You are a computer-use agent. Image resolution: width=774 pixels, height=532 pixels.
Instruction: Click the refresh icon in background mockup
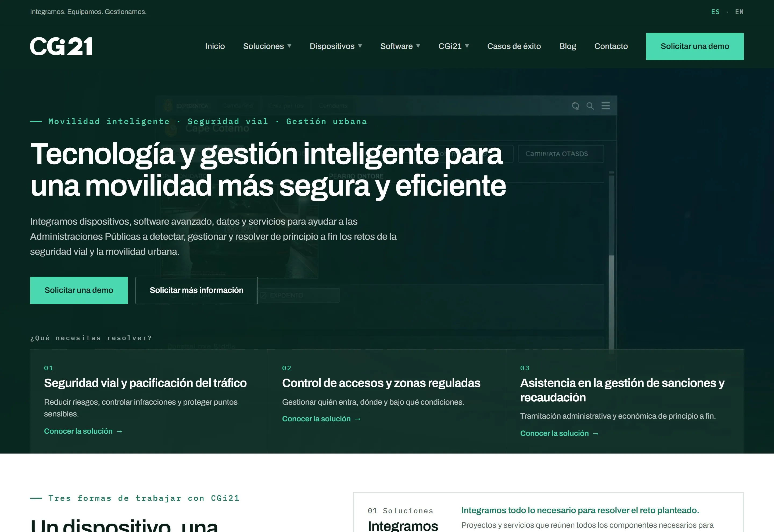pyautogui.click(x=575, y=106)
